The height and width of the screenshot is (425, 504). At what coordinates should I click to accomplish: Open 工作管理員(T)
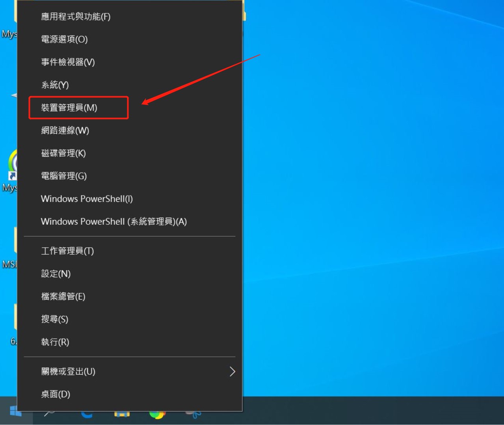point(67,251)
